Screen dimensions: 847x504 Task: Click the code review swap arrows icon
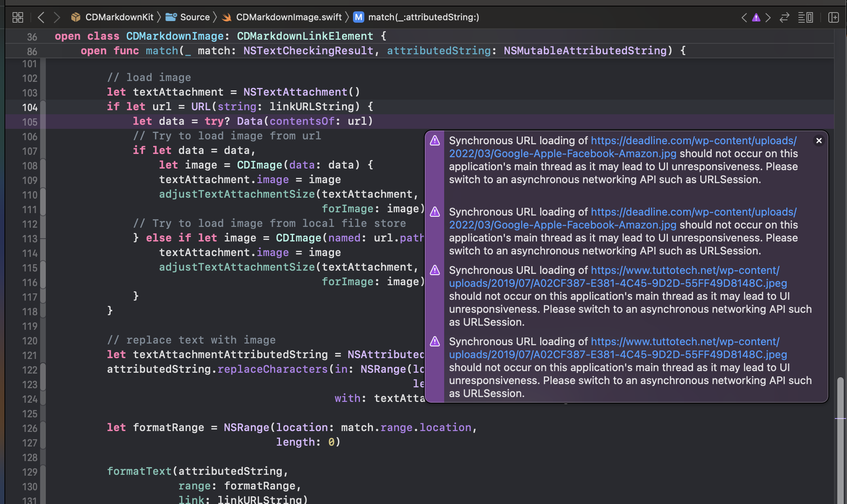click(785, 17)
